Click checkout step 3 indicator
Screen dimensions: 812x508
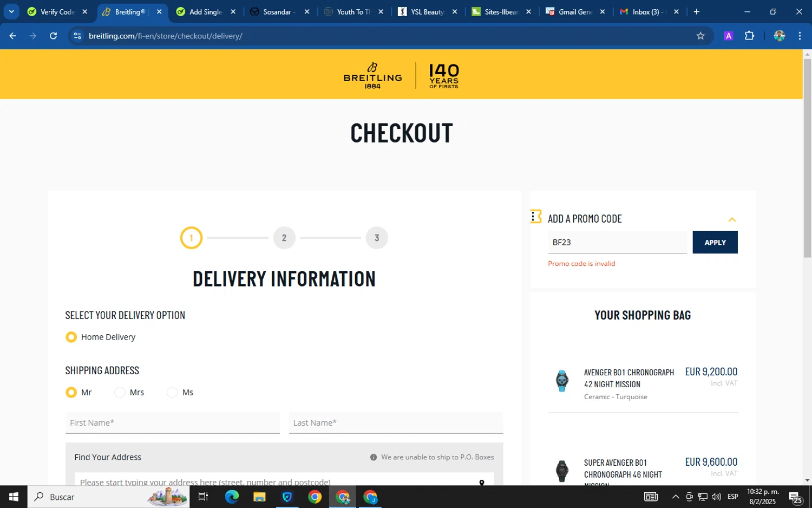(377, 238)
